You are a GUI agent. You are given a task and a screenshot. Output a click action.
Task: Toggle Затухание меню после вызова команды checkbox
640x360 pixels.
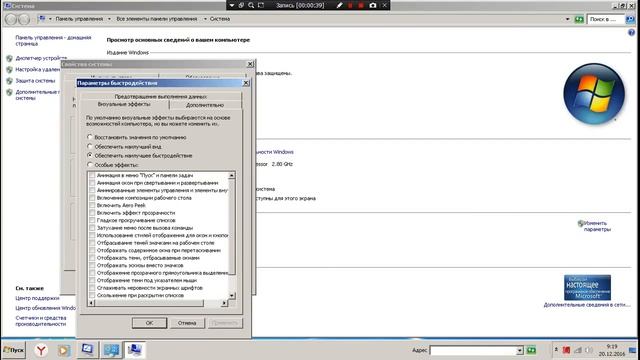coord(92,228)
